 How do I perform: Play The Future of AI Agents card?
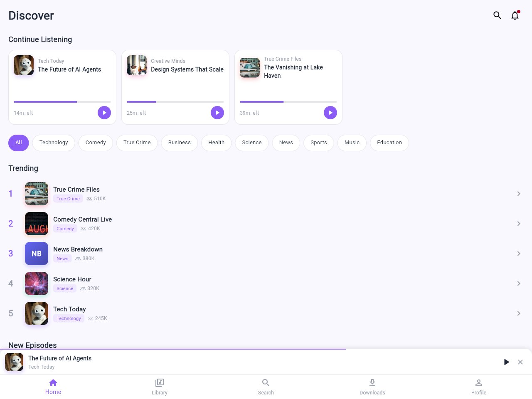pos(104,113)
